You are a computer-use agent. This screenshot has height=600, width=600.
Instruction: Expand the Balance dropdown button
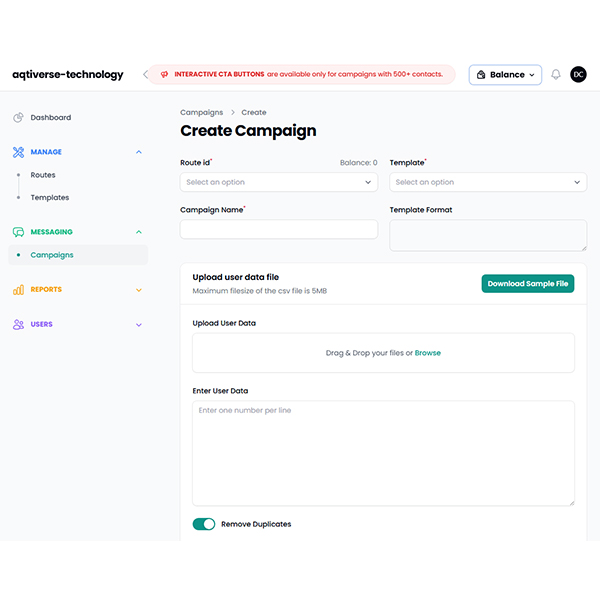(x=505, y=75)
